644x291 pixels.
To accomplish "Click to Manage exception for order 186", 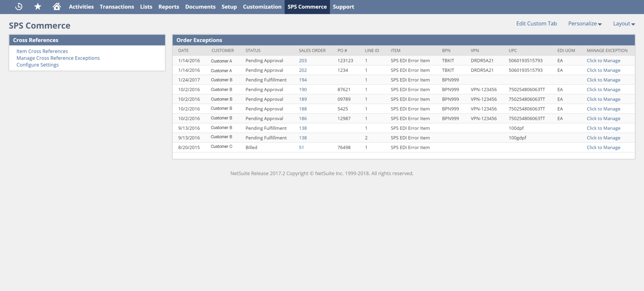I will (603, 118).
